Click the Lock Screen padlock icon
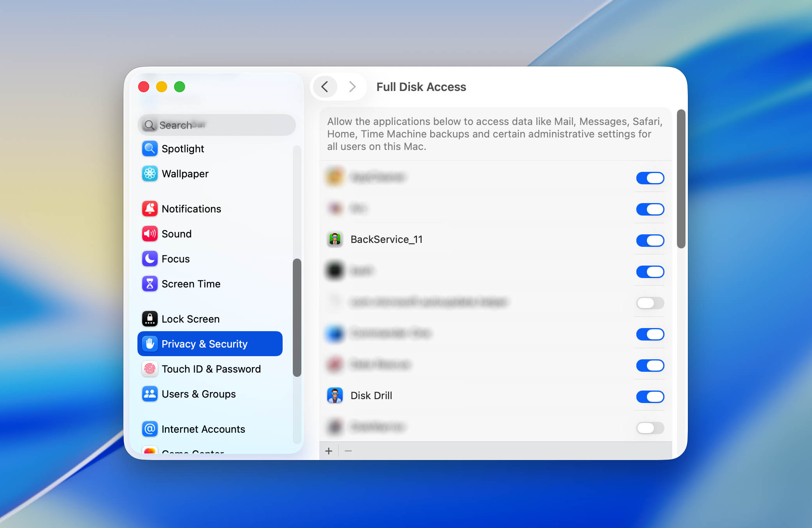Image resolution: width=812 pixels, height=528 pixels. click(x=150, y=319)
